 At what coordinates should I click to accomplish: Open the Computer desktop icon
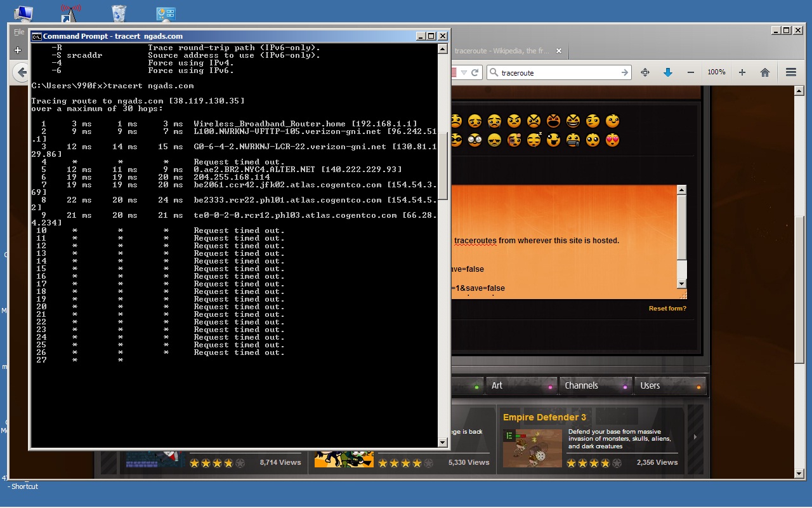[23, 13]
